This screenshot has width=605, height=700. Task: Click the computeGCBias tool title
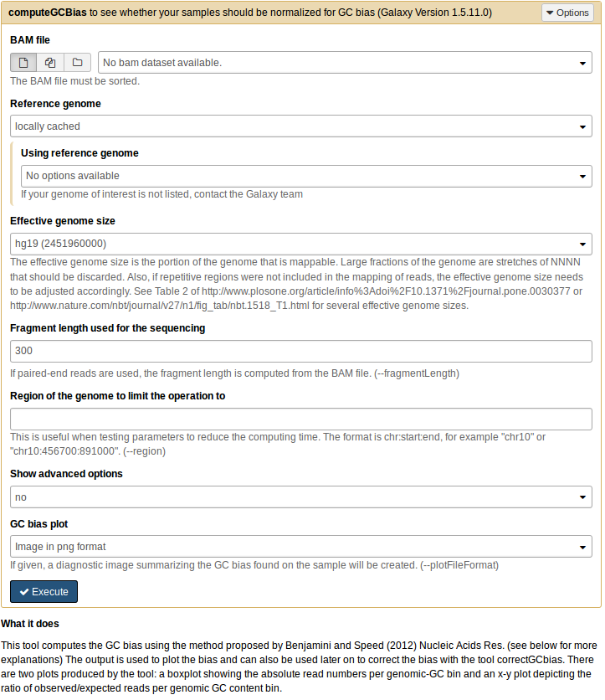click(x=48, y=13)
